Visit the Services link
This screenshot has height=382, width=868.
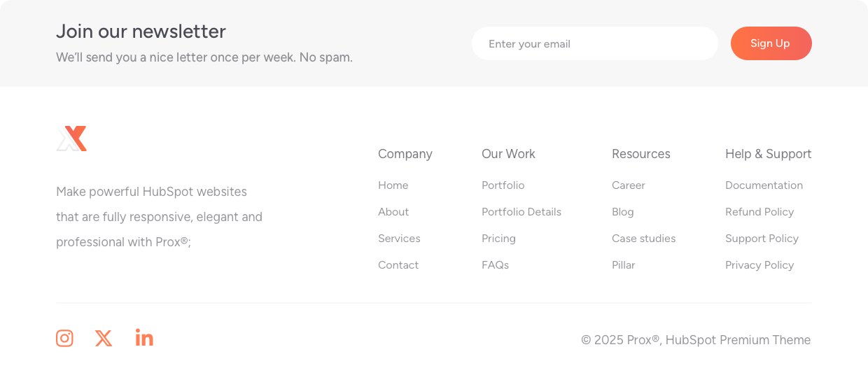tap(399, 239)
